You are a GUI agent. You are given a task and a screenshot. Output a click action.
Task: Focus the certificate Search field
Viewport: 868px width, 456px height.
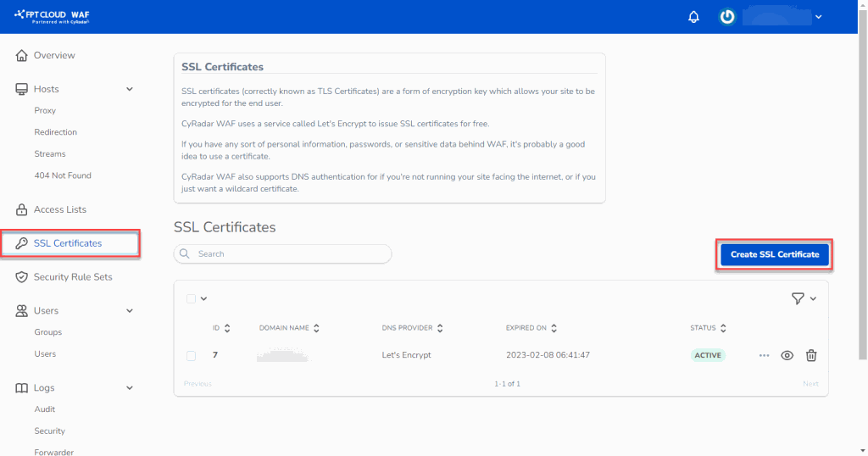coord(282,254)
